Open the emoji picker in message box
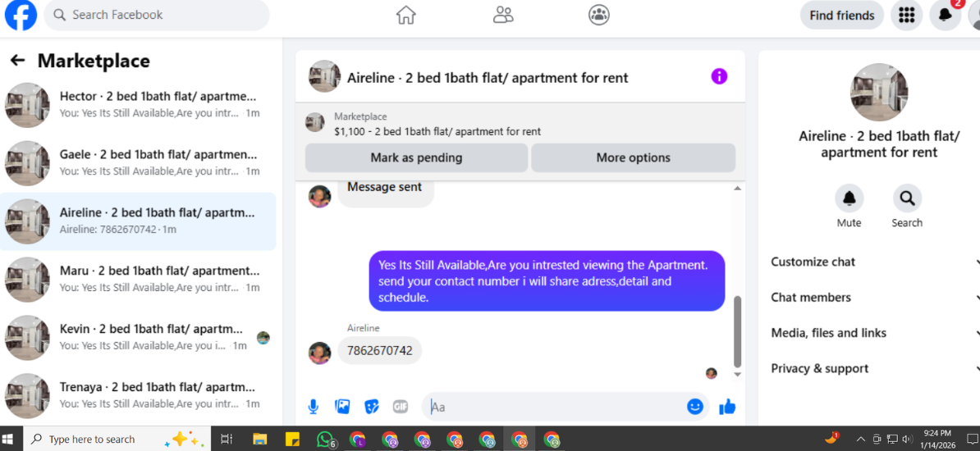This screenshot has width=980, height=451. (695, 407)
